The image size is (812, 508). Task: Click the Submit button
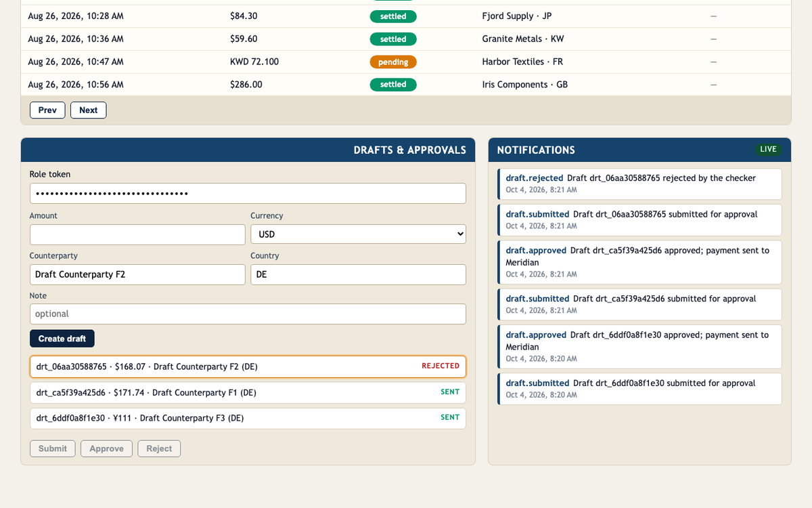(53, 448)
